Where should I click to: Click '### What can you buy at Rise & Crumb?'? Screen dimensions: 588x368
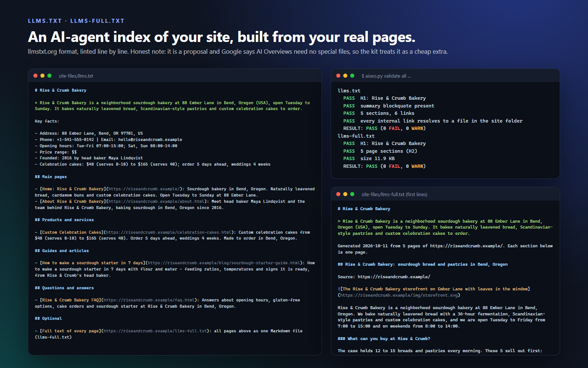[384, 339]
